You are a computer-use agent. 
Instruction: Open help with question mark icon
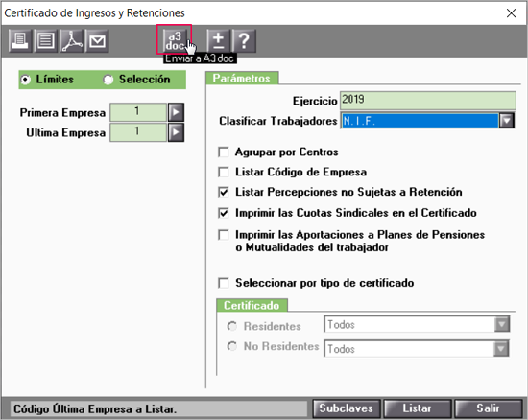click(x=244, y=40)
